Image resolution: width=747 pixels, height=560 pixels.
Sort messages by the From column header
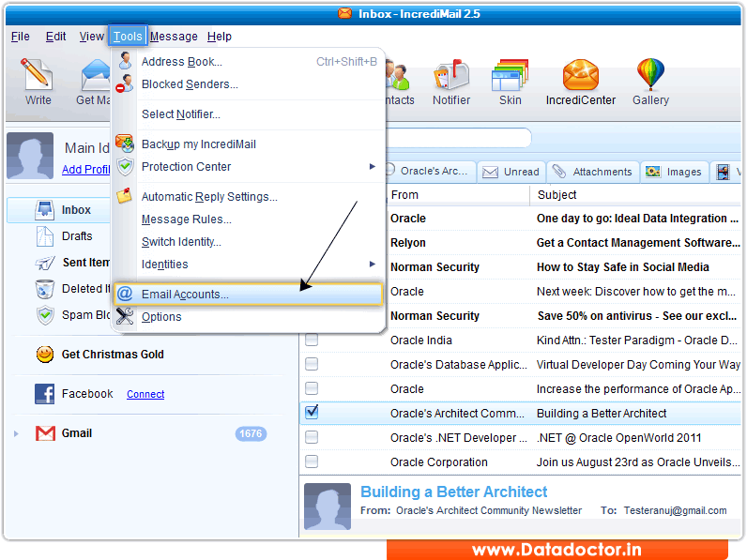tap(459, 195)
